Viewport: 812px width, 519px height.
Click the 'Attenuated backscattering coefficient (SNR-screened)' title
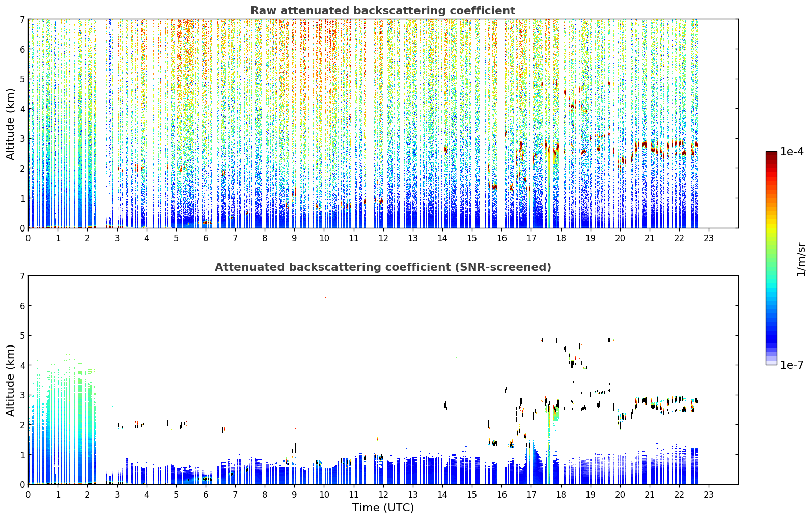(x=383, y=267)
